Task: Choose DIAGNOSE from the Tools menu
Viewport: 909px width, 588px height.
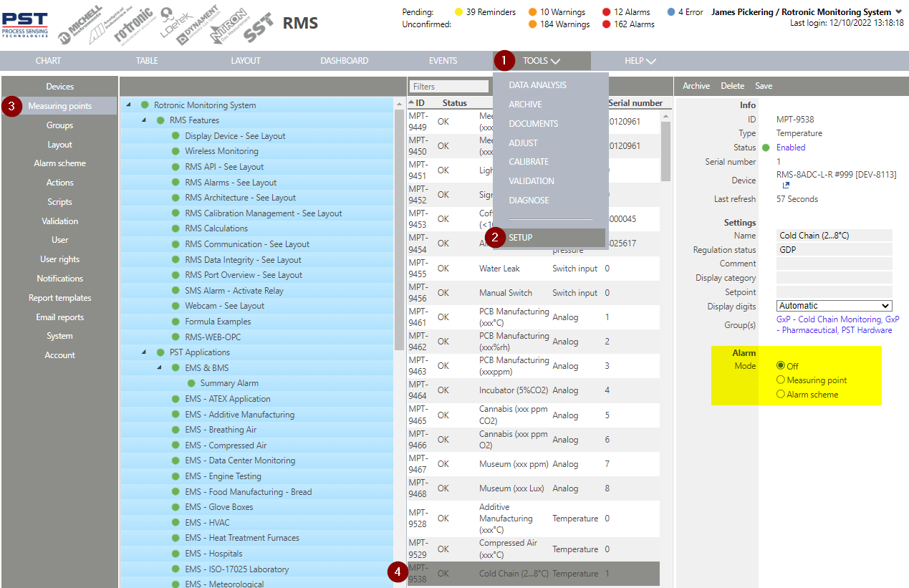Action: (x=529, y=201)
